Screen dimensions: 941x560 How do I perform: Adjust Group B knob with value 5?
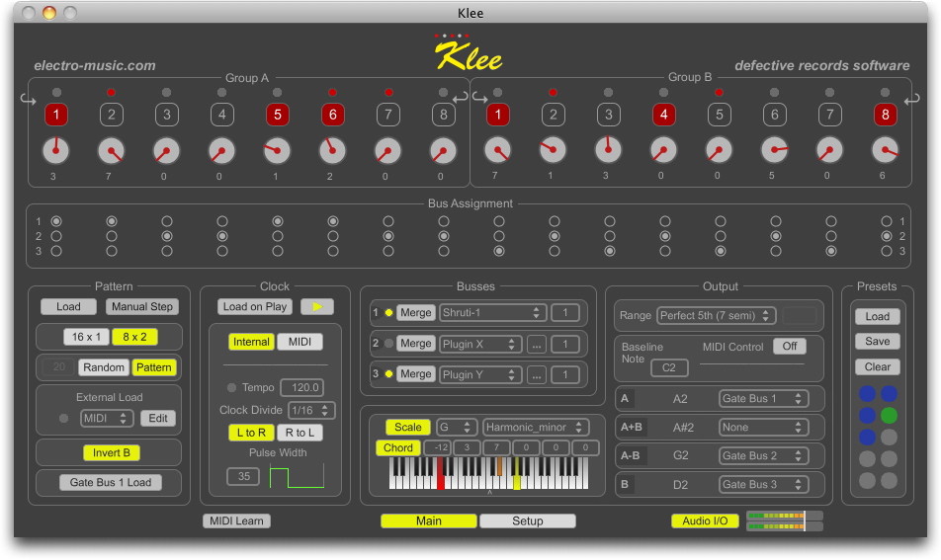pos(774,150)
